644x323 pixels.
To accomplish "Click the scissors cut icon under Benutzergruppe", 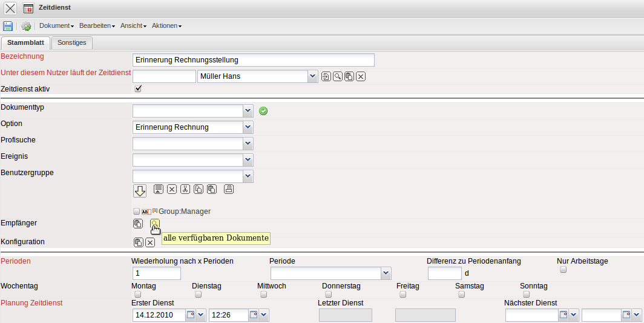I will pyautogui.click(x=185, y=189).
